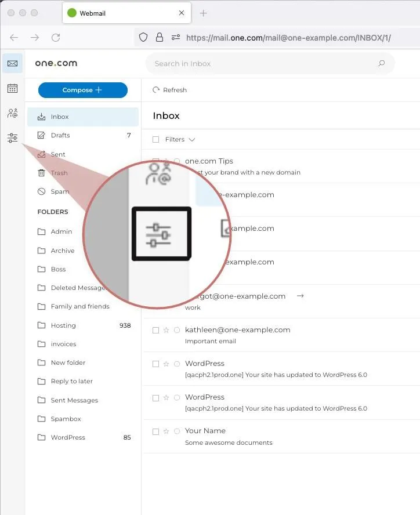Open the Sent folder

click(83, 154)
